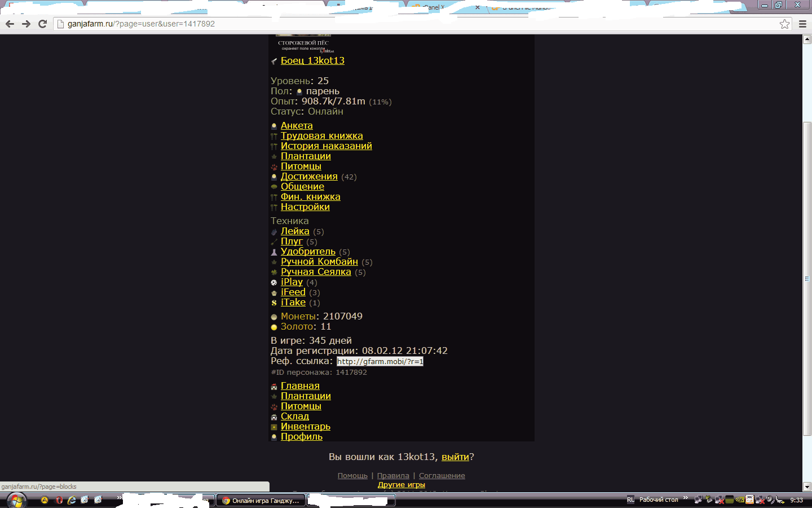
Task: Launch Opera from the quick launch bar
Action: tap(59, 500)
